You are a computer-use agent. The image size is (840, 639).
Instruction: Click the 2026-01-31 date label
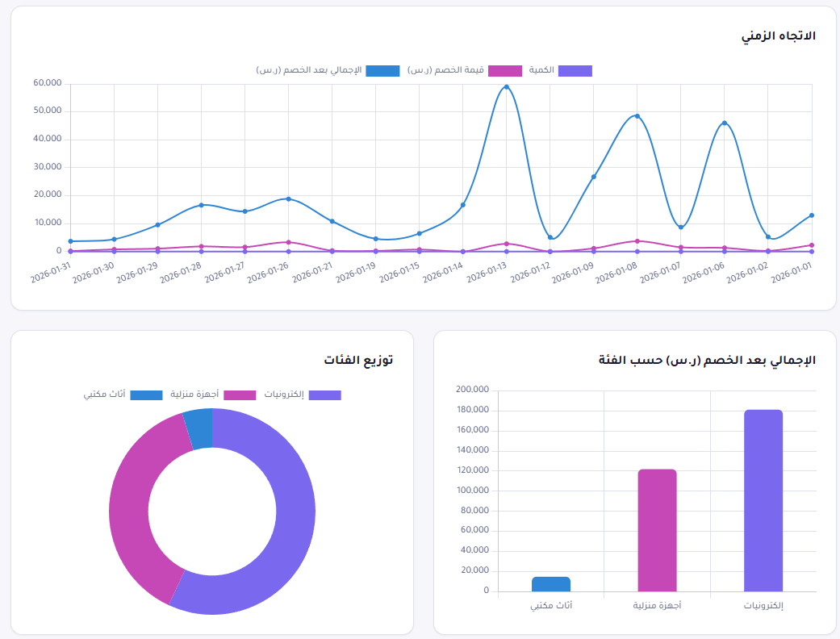coord(51,272)
